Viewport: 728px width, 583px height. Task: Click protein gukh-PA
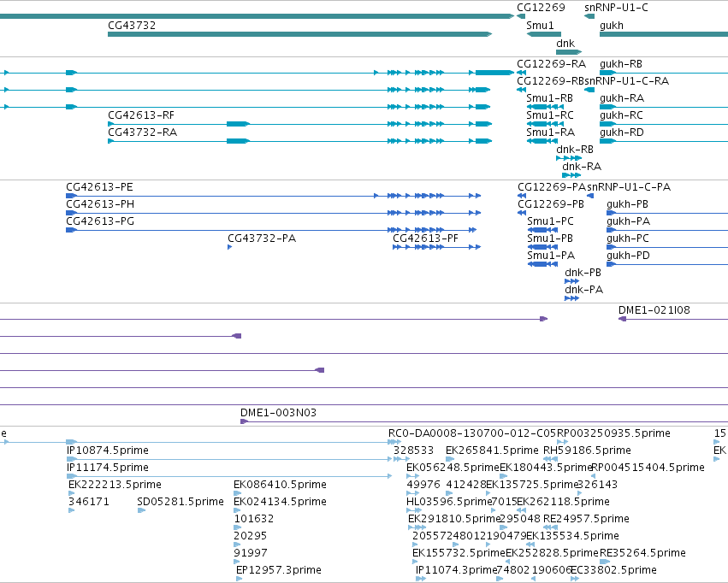(667, 230)
